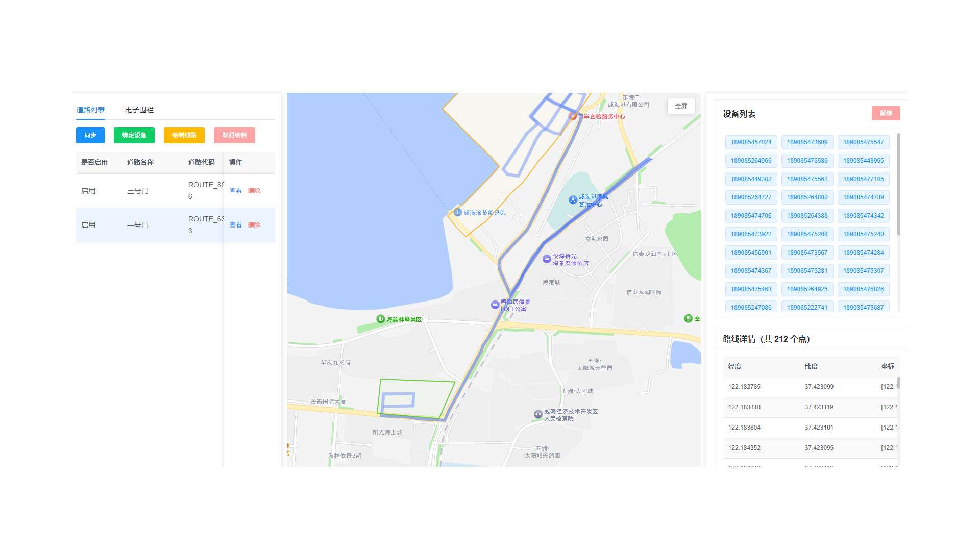Click the 悦海拾光 hotel map icon
Screen dimensions: 980x551
(547, 259)
